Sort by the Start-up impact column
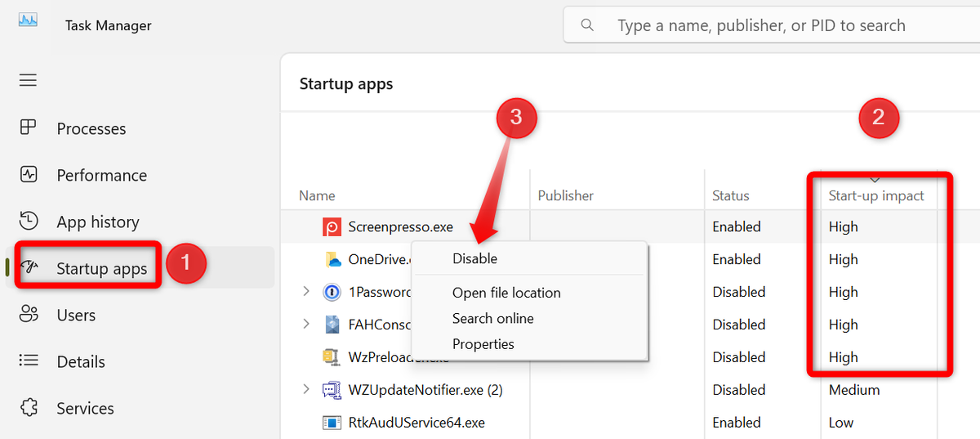This screenshot has height=439, width=980. 876,195
